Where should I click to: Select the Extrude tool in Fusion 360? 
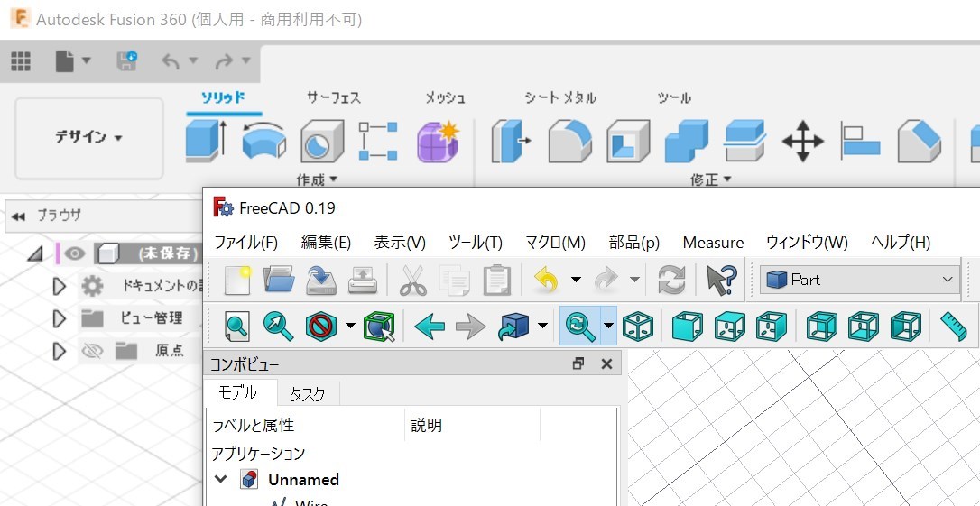207,142
